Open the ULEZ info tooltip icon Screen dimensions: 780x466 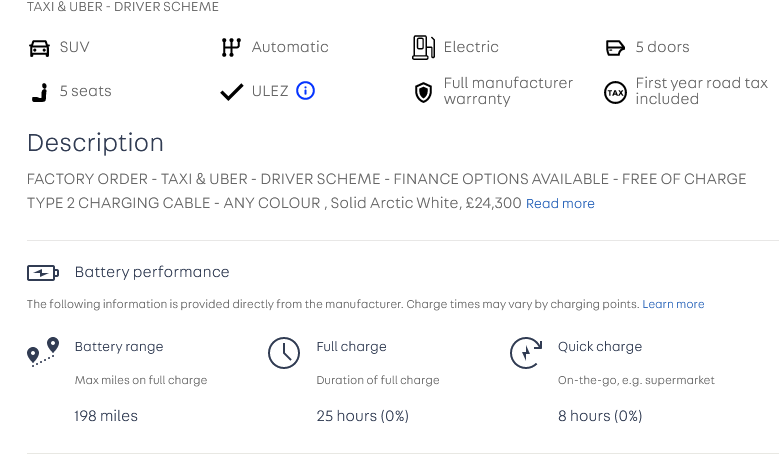pyautogui.click(x=306, y=91)
